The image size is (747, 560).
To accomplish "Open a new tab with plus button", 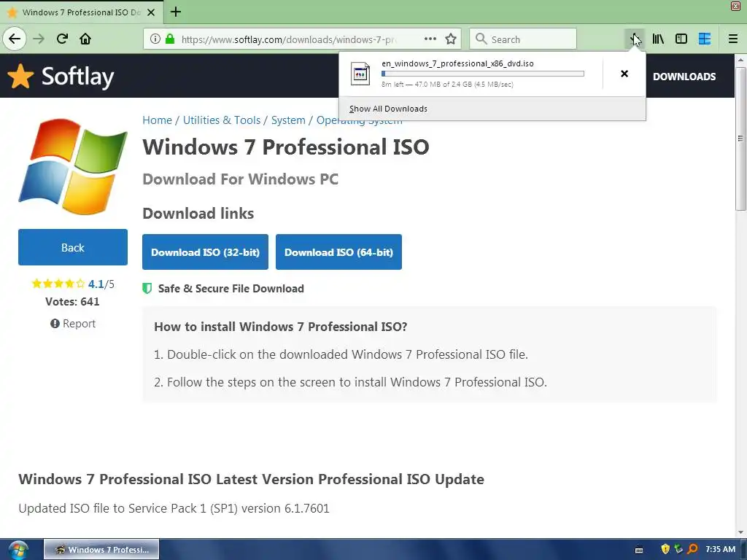I will (176, 12).
